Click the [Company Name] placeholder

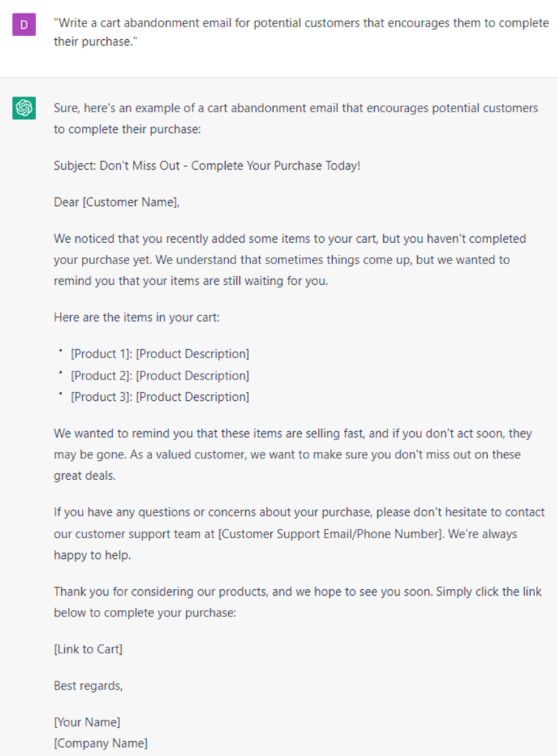pyautogui.click(x=100, y=743)
